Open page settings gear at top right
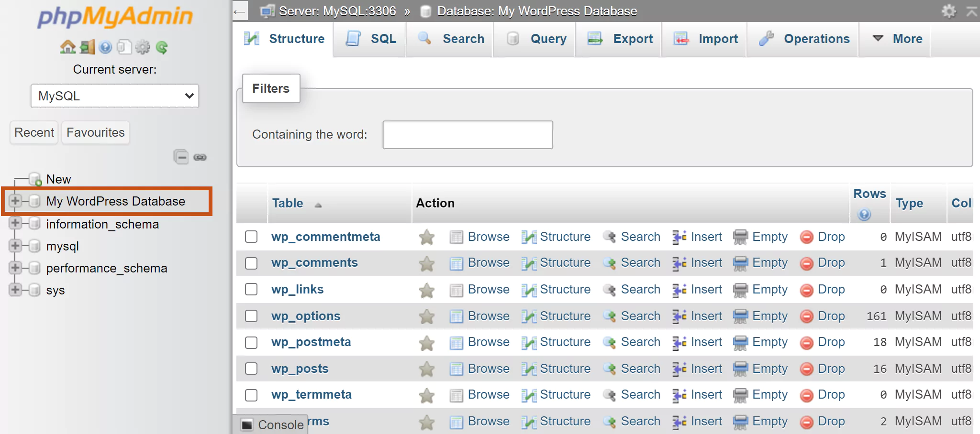The height and width of the screenshot is (434, 980). [x=949, y=11]
